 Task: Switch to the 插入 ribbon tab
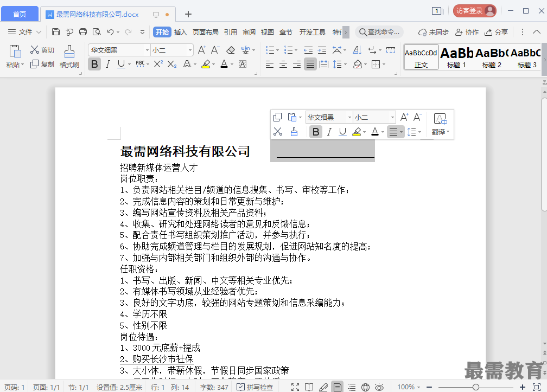pyautogui.click(x=180, y=32)
